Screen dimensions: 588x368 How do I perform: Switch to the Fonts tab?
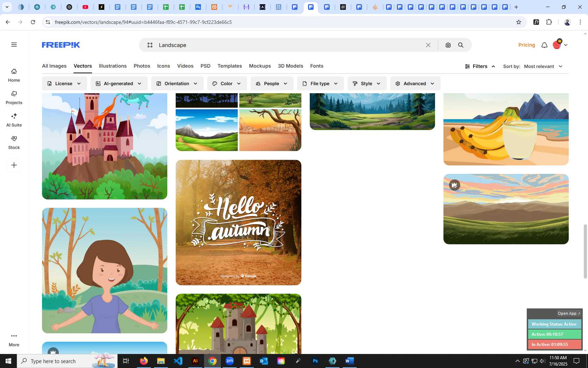pos(317,66)
